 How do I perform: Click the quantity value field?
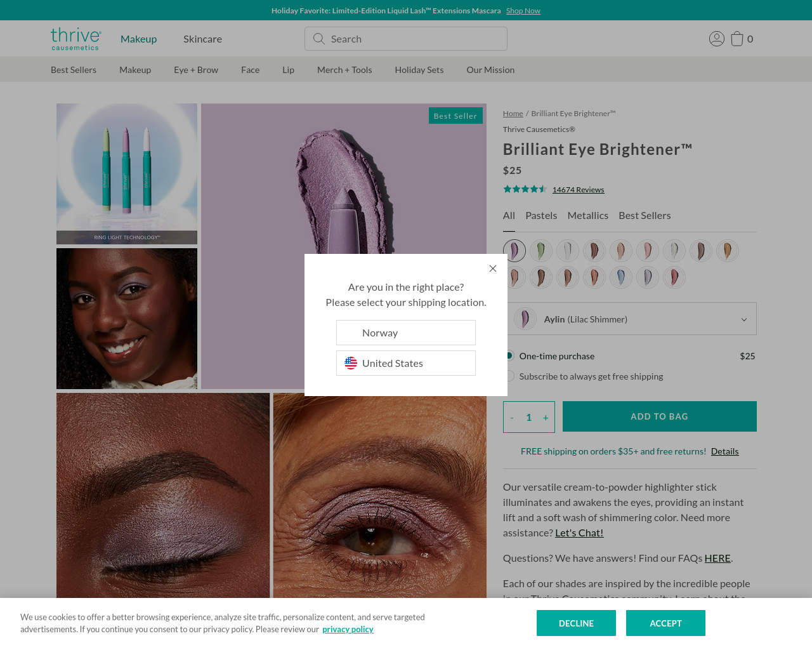pyautogui.click(x=528, y=417)
